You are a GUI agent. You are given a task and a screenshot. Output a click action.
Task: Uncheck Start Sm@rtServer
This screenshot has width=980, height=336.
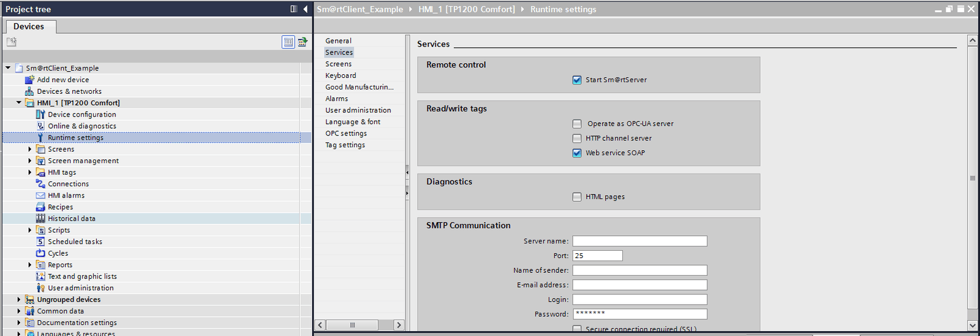point(577,80)
